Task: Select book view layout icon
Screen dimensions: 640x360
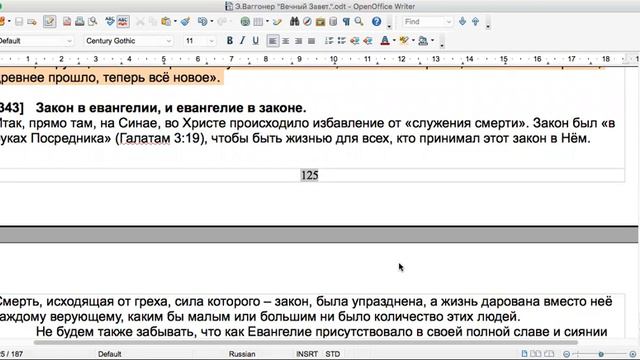Action: [549, 353]
